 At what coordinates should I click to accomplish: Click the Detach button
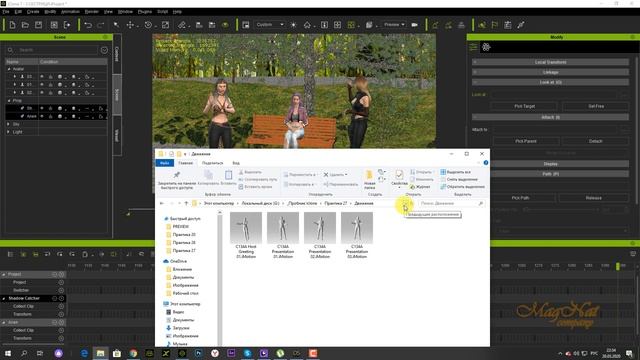point(595,141)
